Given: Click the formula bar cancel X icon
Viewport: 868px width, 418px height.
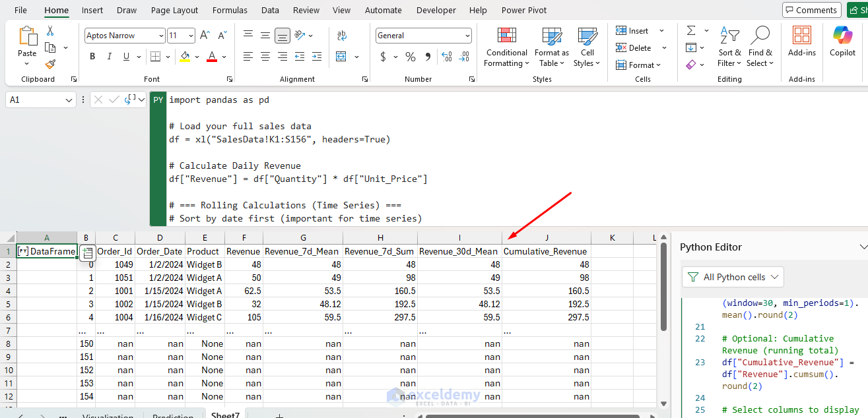Looking at the screenshot, I should 98,100.
